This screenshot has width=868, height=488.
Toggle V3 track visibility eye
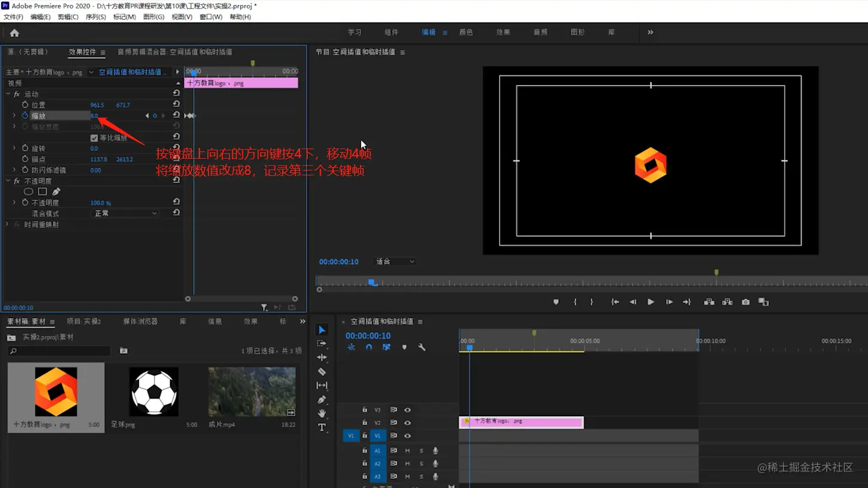407,410
